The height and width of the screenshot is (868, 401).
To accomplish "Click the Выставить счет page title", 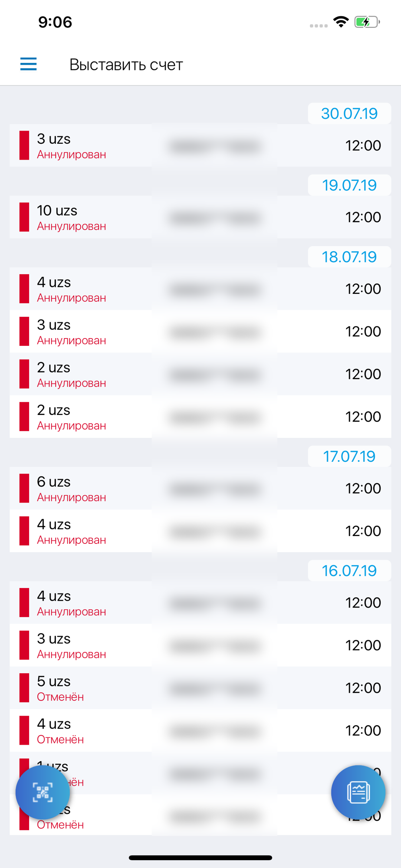I will coord(126,65).
